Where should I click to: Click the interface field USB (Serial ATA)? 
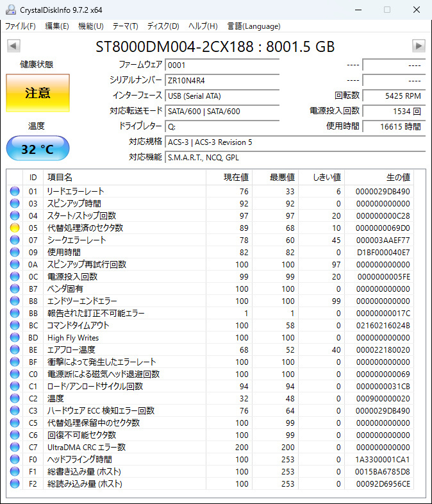point(222,96)
